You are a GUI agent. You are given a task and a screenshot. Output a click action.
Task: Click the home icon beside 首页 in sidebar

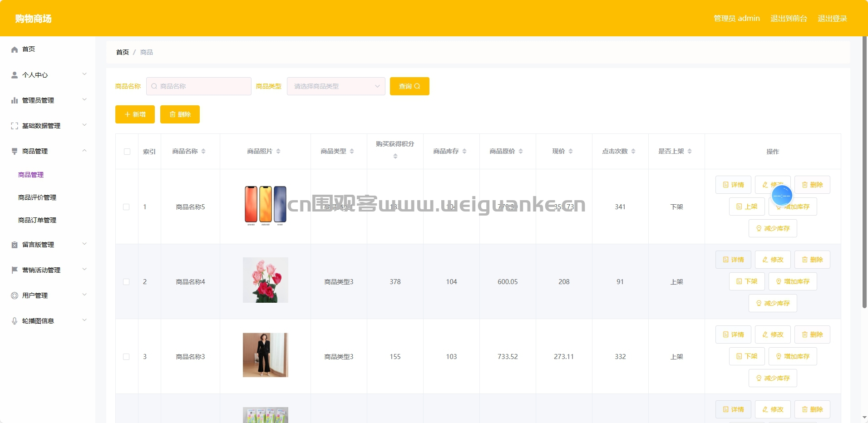click(15, 49)
